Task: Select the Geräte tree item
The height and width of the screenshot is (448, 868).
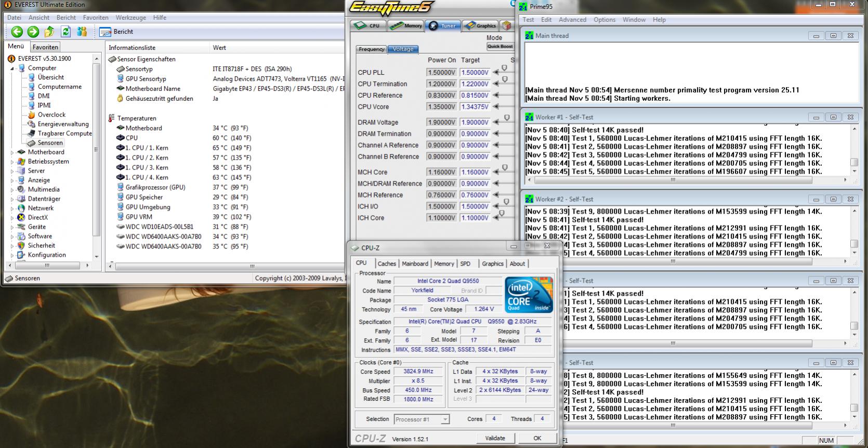Action: pos(36,227)
